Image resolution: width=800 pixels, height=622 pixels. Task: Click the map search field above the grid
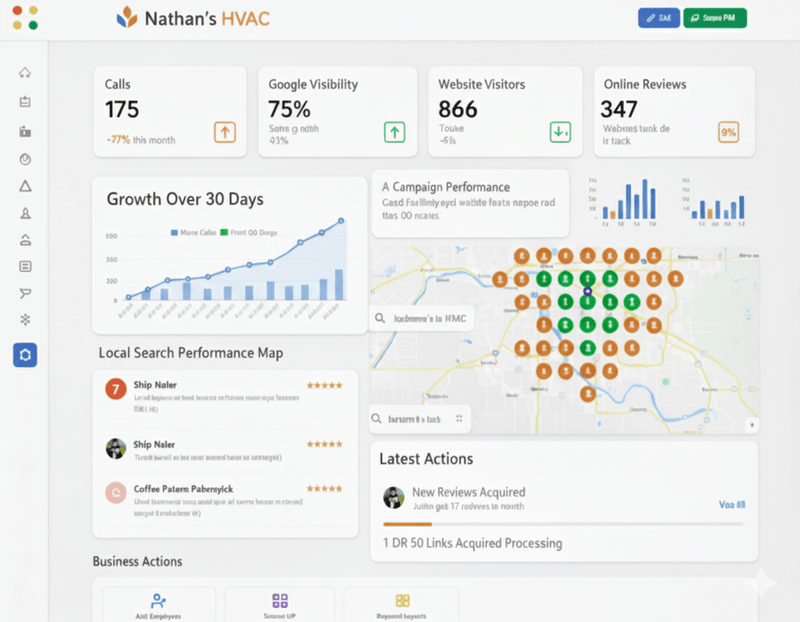coord(420,319)
